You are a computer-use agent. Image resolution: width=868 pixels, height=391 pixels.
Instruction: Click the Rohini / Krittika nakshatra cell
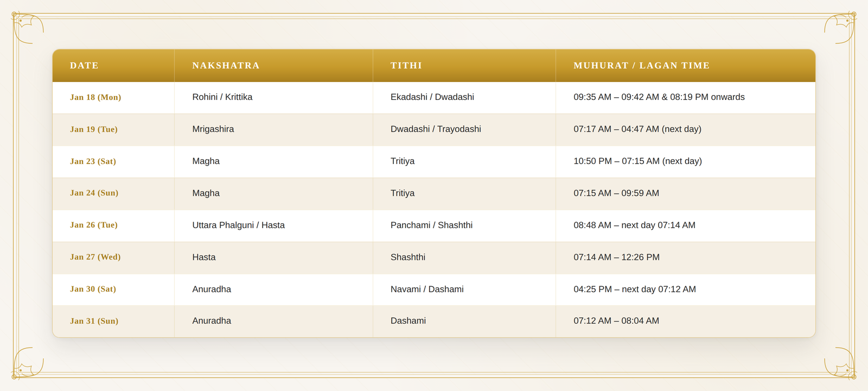pos(274,98)
